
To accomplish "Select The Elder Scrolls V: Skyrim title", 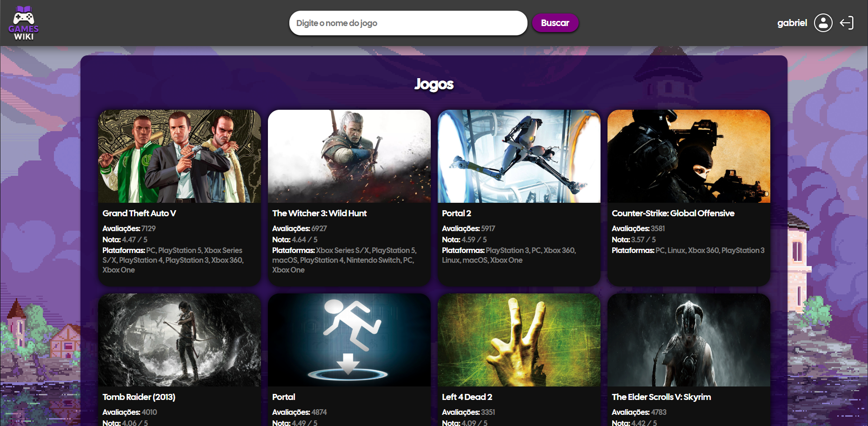I will (x=661, y=397).
